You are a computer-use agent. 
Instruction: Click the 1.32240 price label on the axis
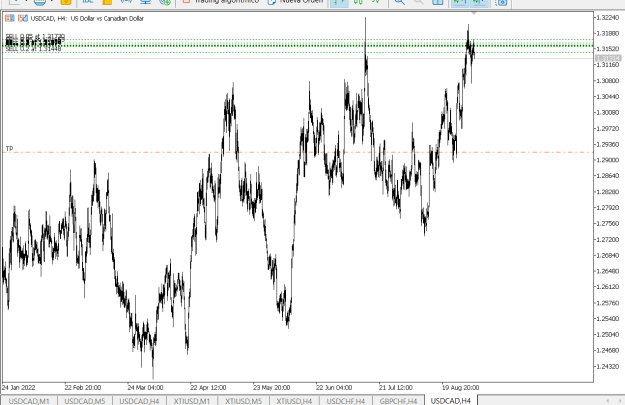click(608, 17)
